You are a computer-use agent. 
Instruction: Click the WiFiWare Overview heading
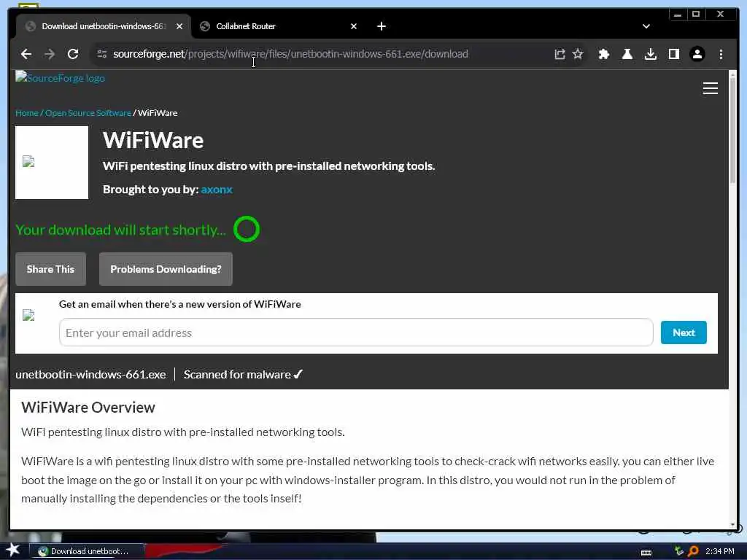coord(88,408)
